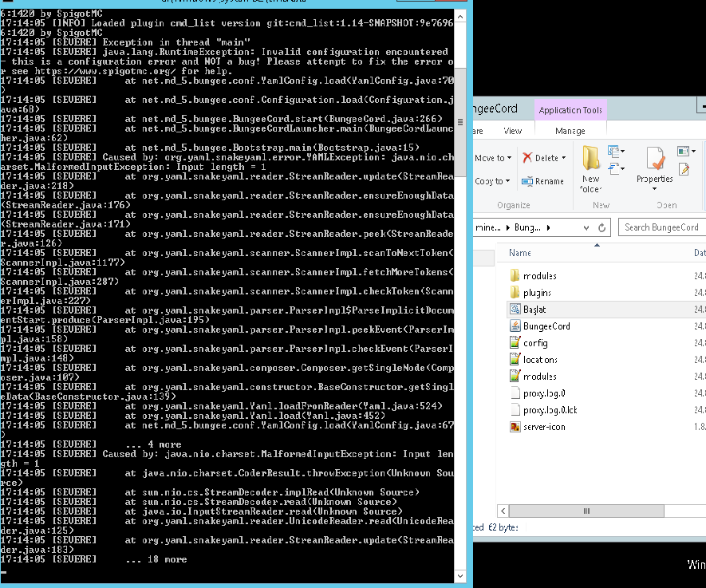The image size is (706, 588).
Task: Click the Bung... breadcrumb in address bar
Action: click(x=527, y=228)
